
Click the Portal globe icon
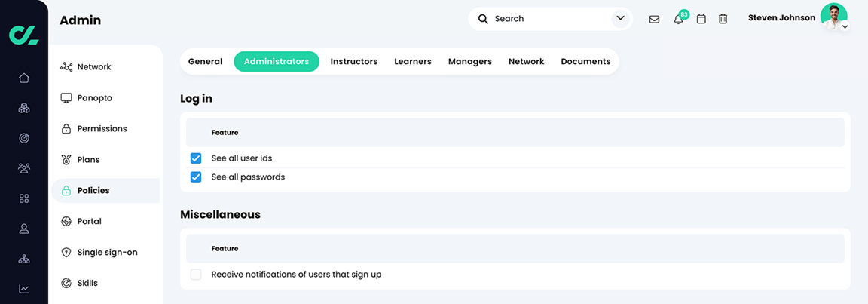66,222
